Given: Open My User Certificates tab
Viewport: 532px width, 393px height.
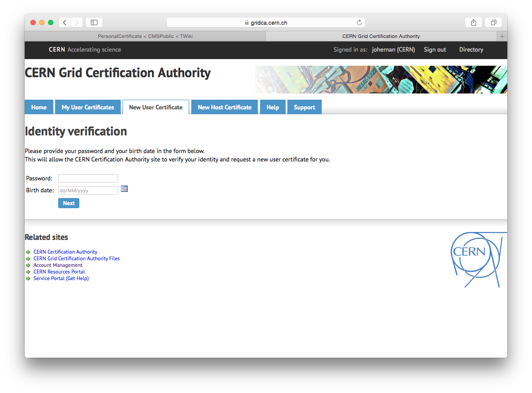Looking at the screenshot, I should coord(88,107).
